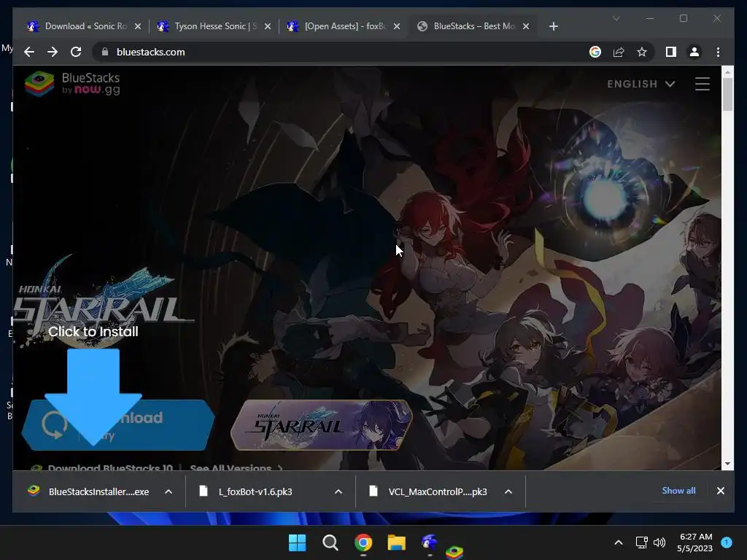
Task: Bookmark this tab with star icon
Action: 642,52
